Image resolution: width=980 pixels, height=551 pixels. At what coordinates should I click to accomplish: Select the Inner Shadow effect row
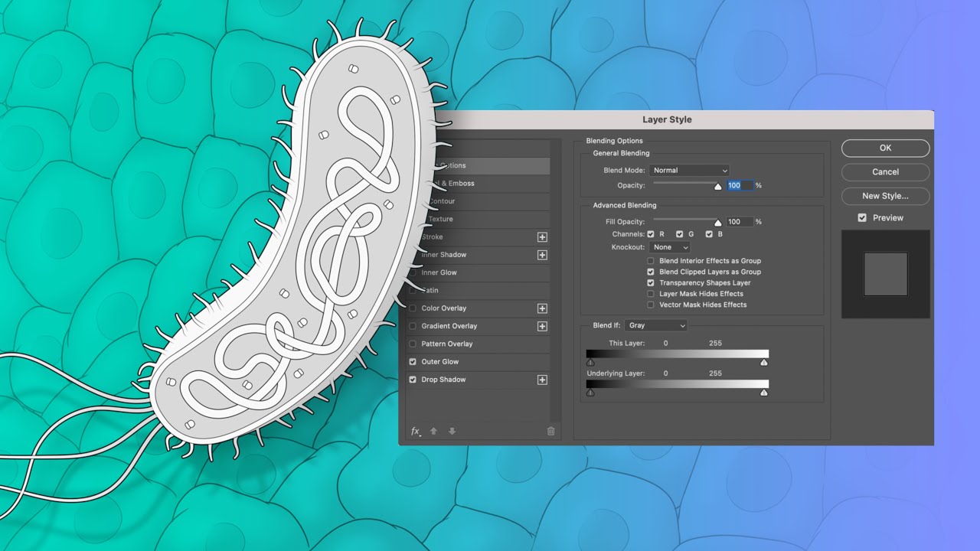[479, 255]
